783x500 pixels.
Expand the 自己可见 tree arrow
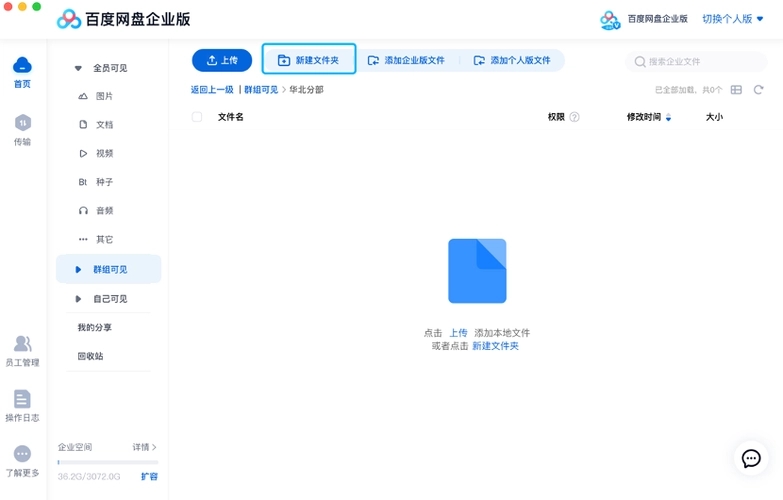78,299
